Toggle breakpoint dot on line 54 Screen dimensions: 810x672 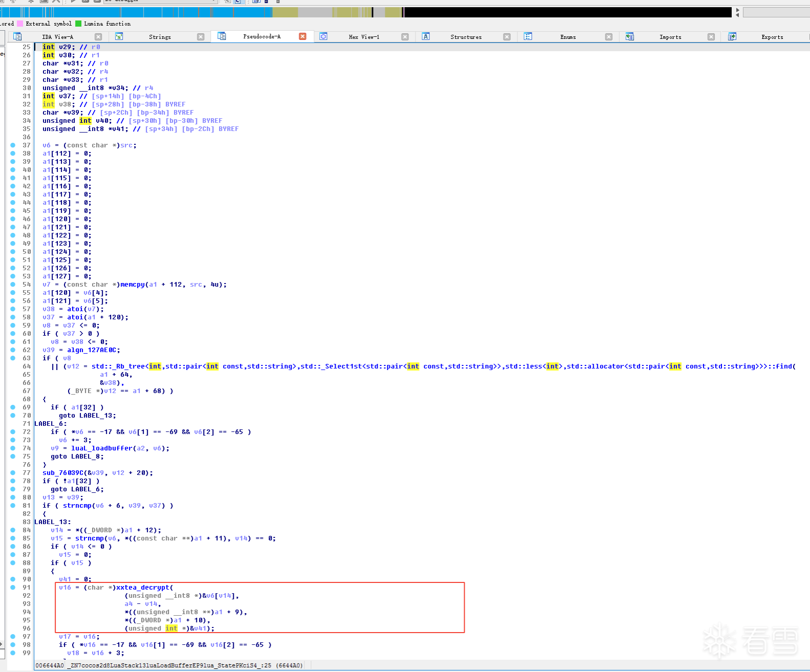(x=13, y=285)
